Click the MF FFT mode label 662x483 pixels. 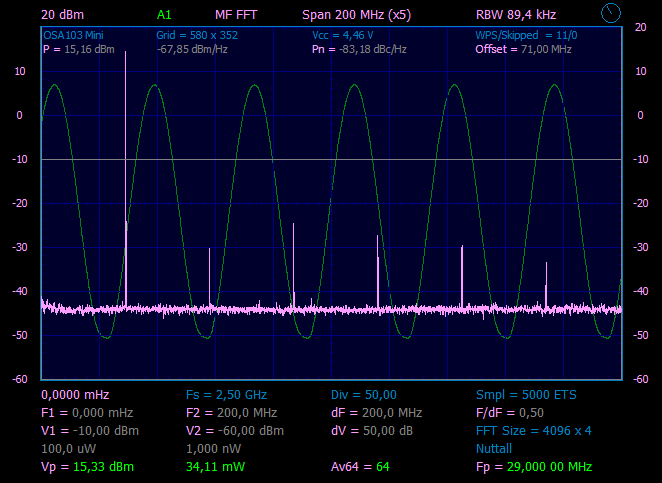pyautogui.click(x=235, y=15)
